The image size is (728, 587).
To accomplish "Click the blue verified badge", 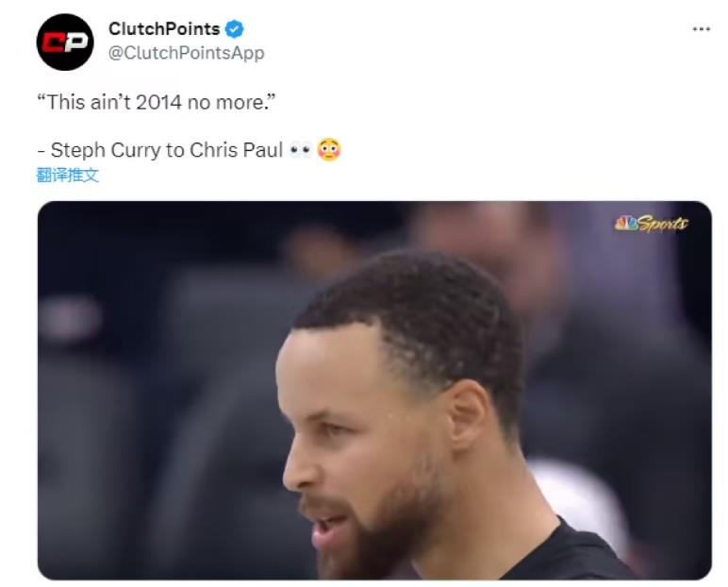I will coord(235,29).
